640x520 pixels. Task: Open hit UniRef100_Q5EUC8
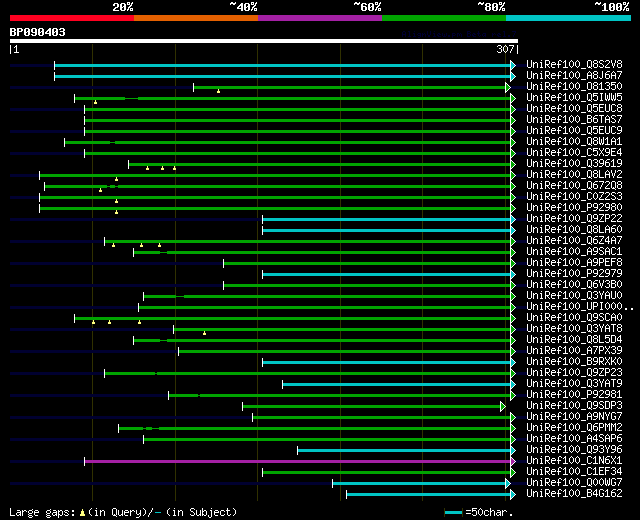coord(574,109)
